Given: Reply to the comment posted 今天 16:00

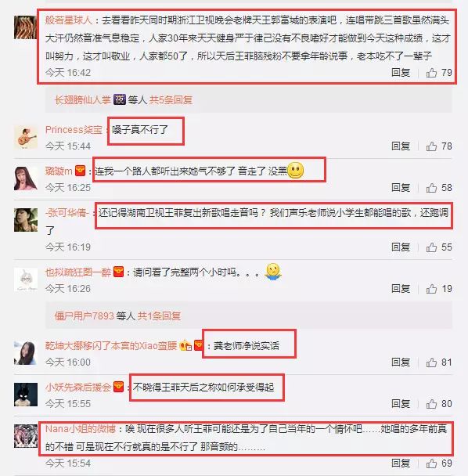Looking at the screenshot, I should (x=401, y=362).
